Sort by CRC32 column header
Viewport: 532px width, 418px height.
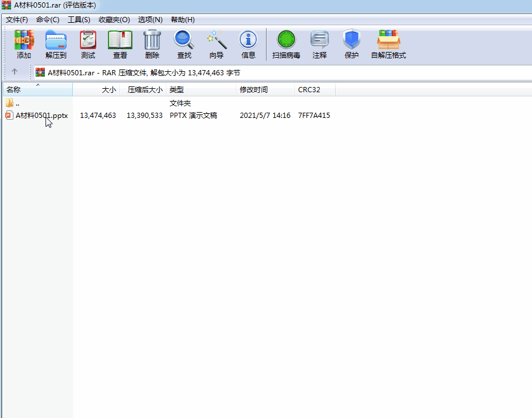pyautogui.click(x=315, y=90)
